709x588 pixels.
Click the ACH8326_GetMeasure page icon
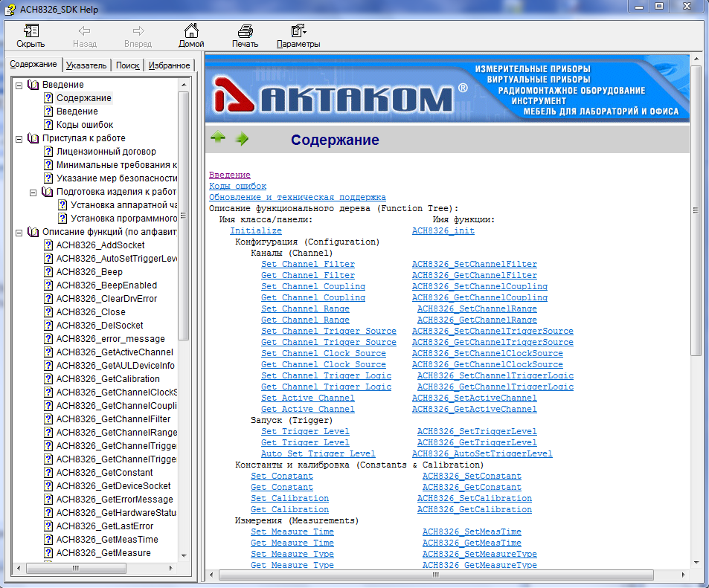(48, 553)
